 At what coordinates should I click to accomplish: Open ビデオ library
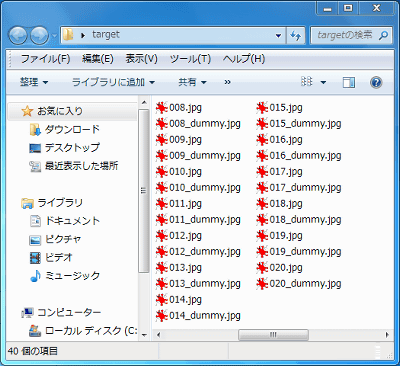coord(51,258)
